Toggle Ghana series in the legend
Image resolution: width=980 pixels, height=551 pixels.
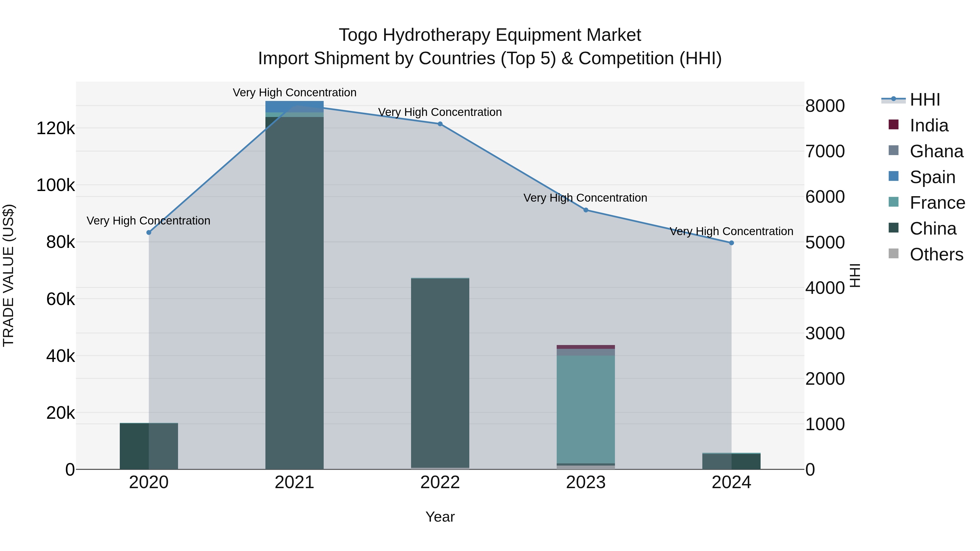pyautogui.click(x=926, y=151)
